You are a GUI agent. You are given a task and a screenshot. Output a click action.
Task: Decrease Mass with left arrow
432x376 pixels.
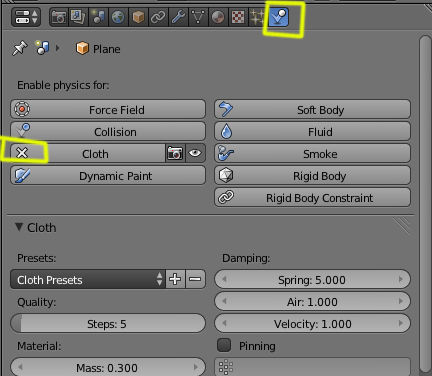tap(21, 367)
